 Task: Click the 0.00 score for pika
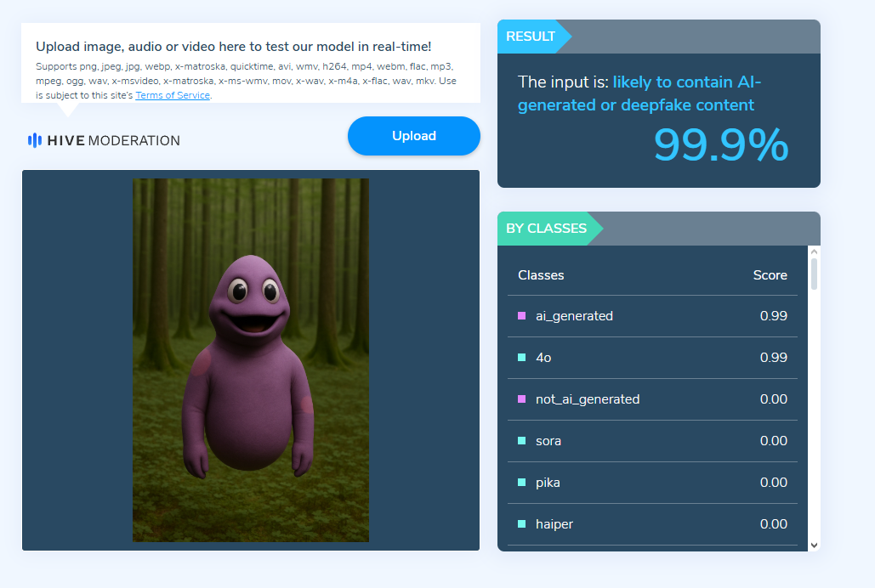coord(774,483)
